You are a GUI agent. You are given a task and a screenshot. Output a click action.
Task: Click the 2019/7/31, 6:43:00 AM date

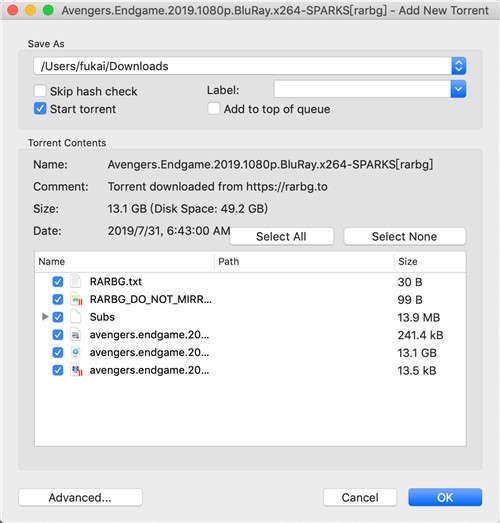(169, 231)
